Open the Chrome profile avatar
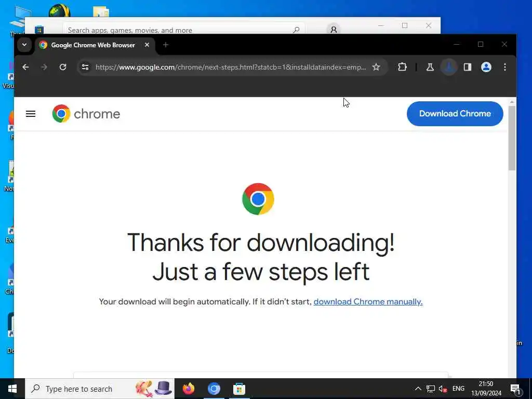 (x=486, y=67)
